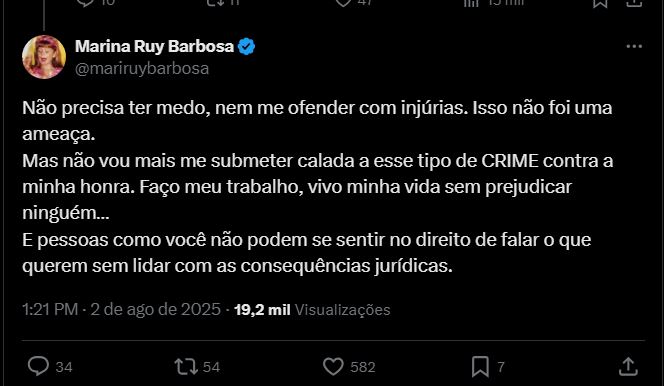Visit the @mariruybarbosa handle link

tap(142, 69)
